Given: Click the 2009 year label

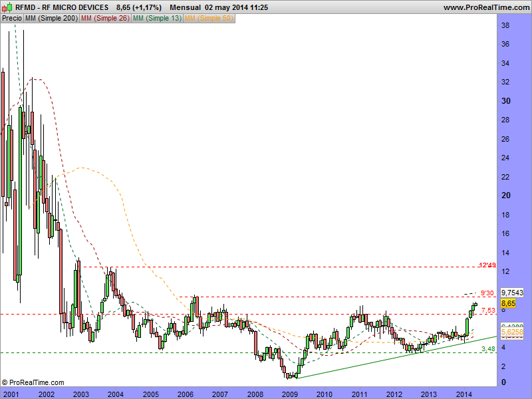Looking at the screenshot, I should click(x=290, y=394).
